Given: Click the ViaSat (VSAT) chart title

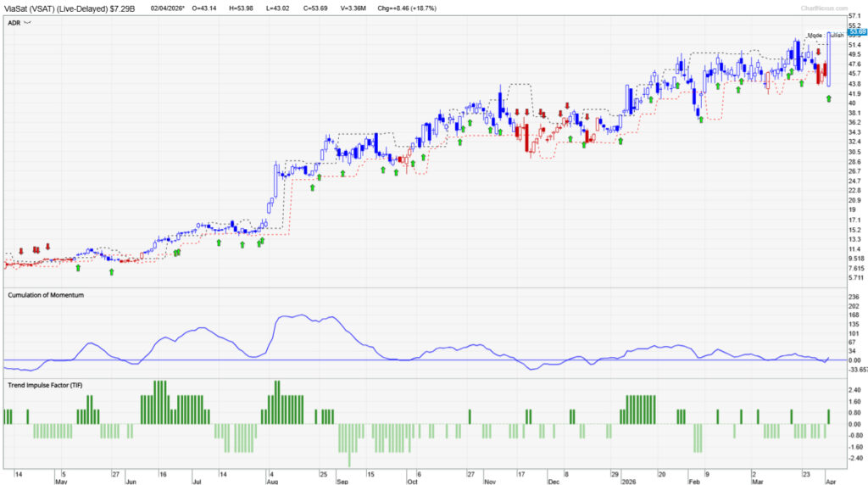Looking at the screenshot, I should 70,8.
